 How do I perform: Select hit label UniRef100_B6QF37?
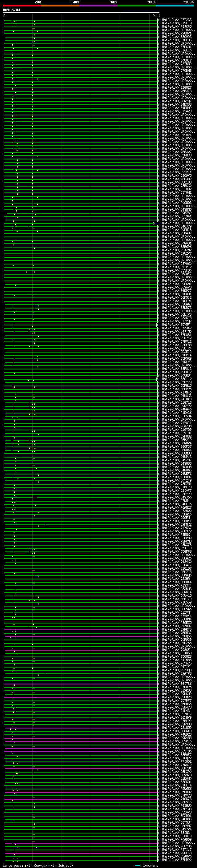[177, 447]
